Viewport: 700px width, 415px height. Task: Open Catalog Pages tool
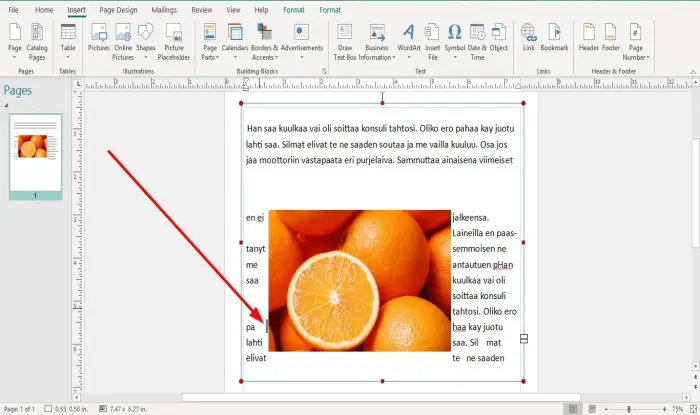pos(37,42)
